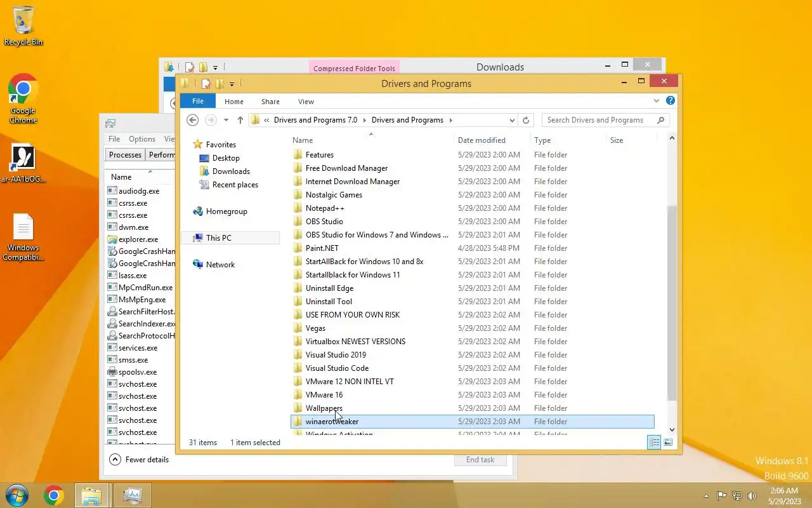Switch to details view layout icon

pyautogui.click(x=654, y=443)
